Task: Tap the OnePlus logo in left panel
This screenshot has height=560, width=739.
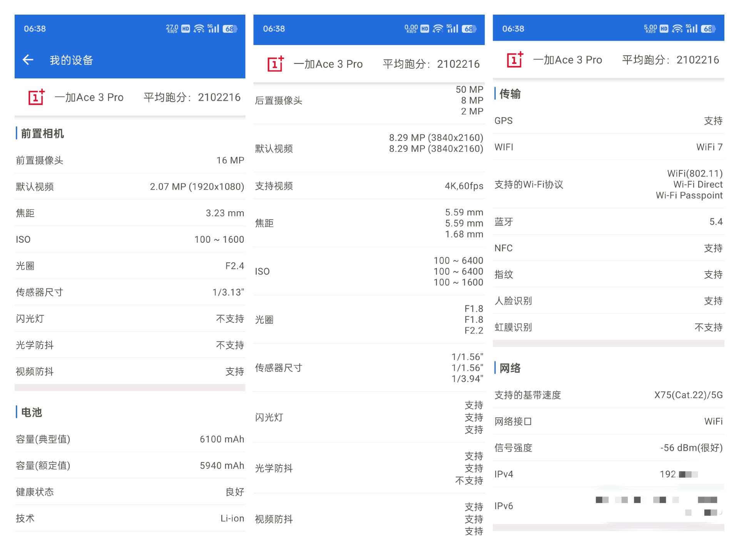Action: [37, 97]
